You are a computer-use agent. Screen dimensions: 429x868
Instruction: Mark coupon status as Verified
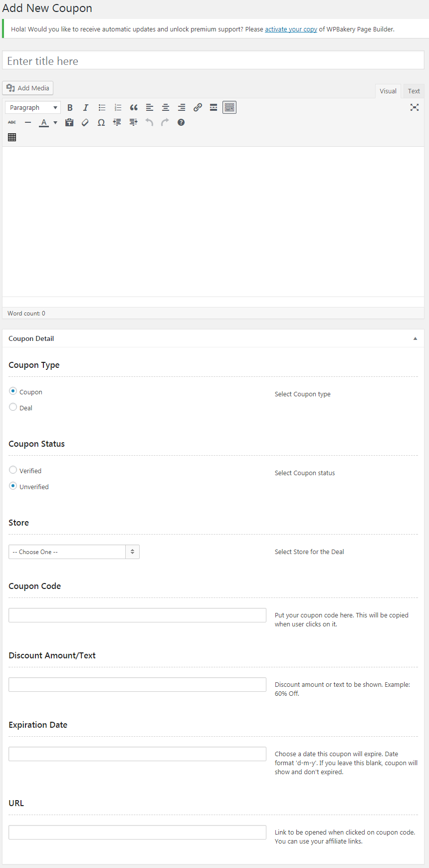point(13,470)
